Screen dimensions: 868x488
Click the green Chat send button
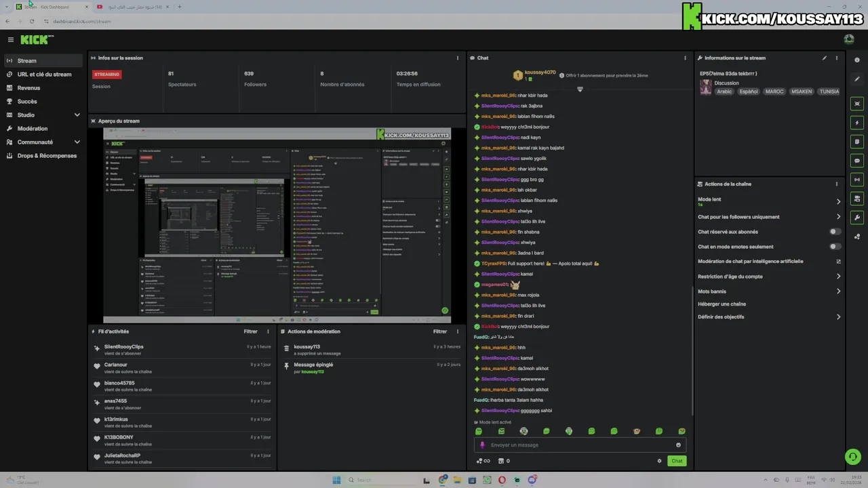(677, 461)
